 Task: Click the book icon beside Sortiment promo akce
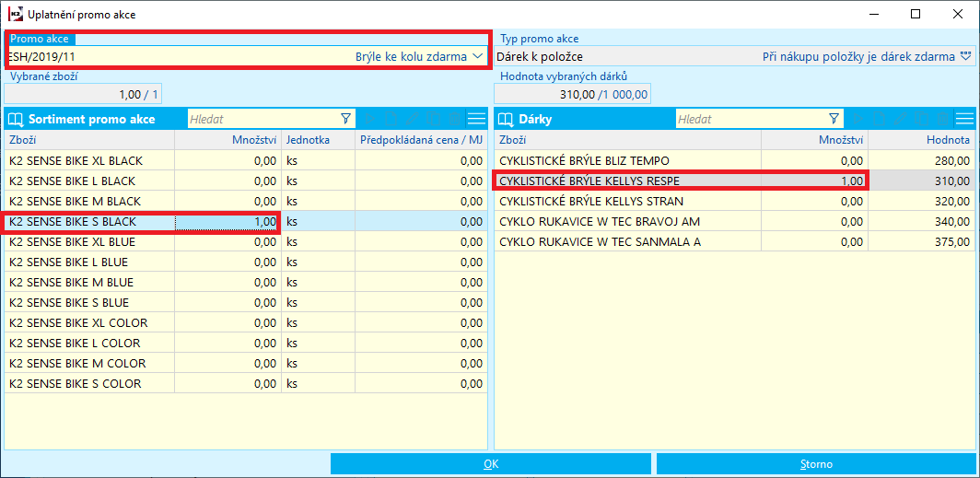(x=16, y=119)
